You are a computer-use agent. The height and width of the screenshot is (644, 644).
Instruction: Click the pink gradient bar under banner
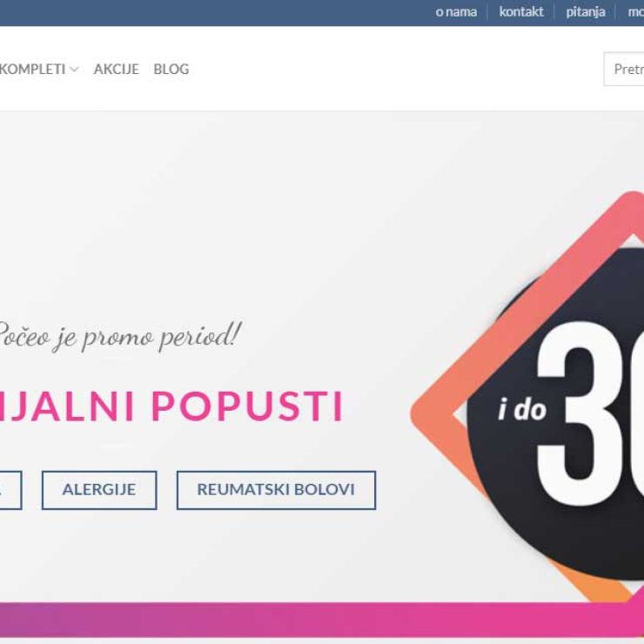[322, 620]
